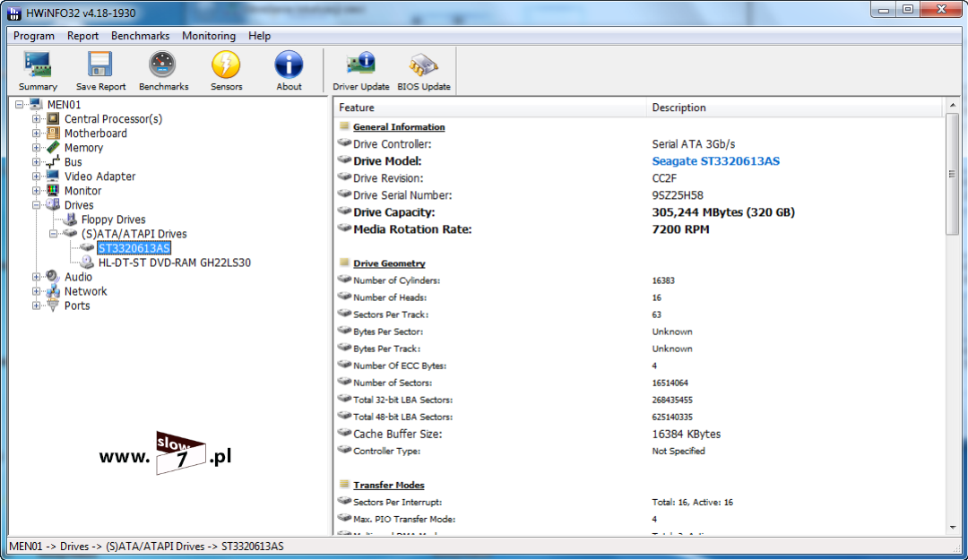
Task: Open BIOS Update toolbar icon
Action: tap(423, 65)
